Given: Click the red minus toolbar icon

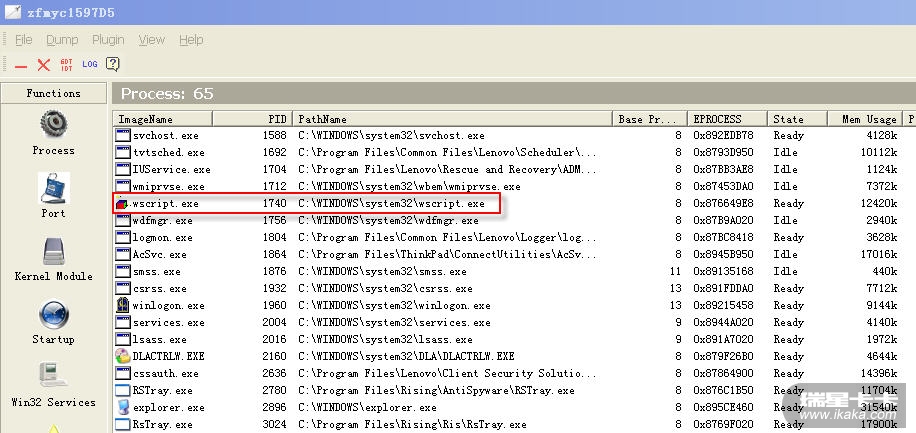Looking at the screenshot, I should [21, 66].
